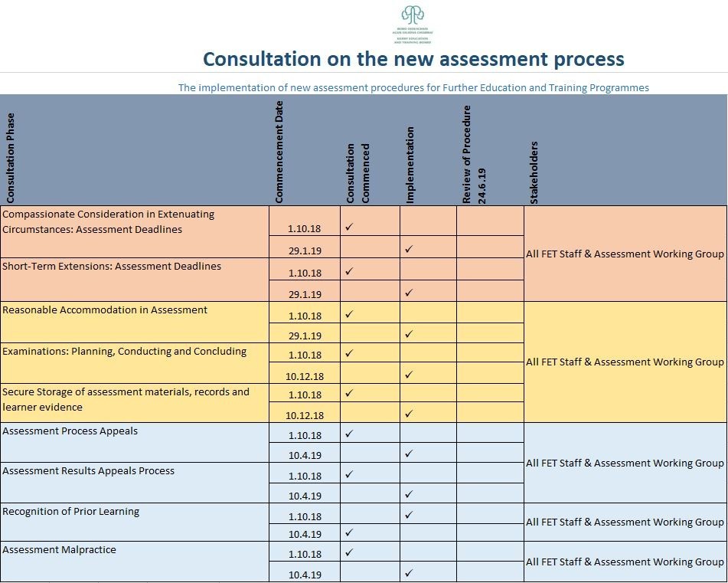The width and height of the screenshot is (728, 583).
Task: Click 10.4.19 date under Assessment Process Appeals
Action: (305, 456)
